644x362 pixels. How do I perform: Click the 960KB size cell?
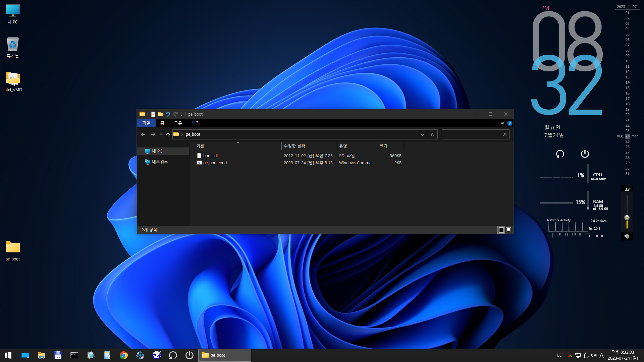point(395,156)
